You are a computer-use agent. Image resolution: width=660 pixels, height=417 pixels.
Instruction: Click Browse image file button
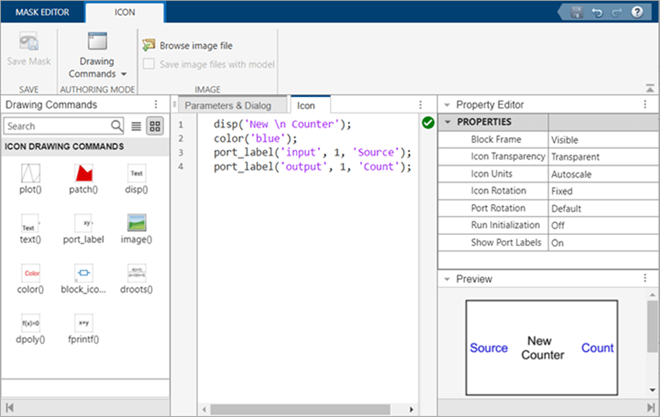[x=189, y=45]
